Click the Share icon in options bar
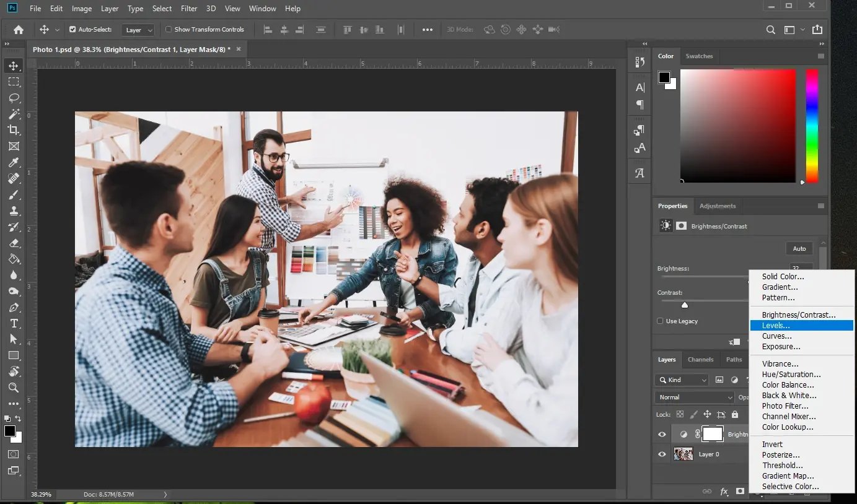This screenshot has height=504, width=857. (817, 29)
